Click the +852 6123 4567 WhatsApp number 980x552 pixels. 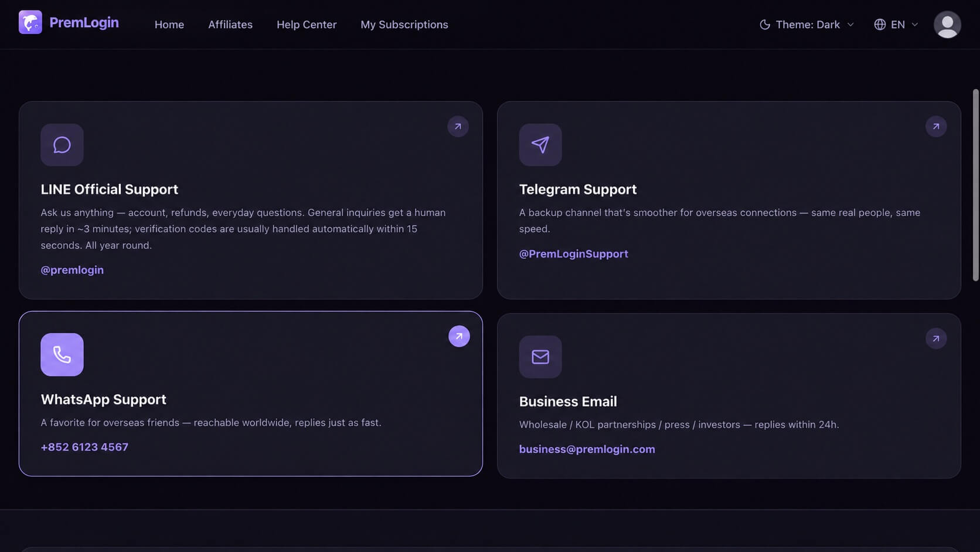[84, 447]
